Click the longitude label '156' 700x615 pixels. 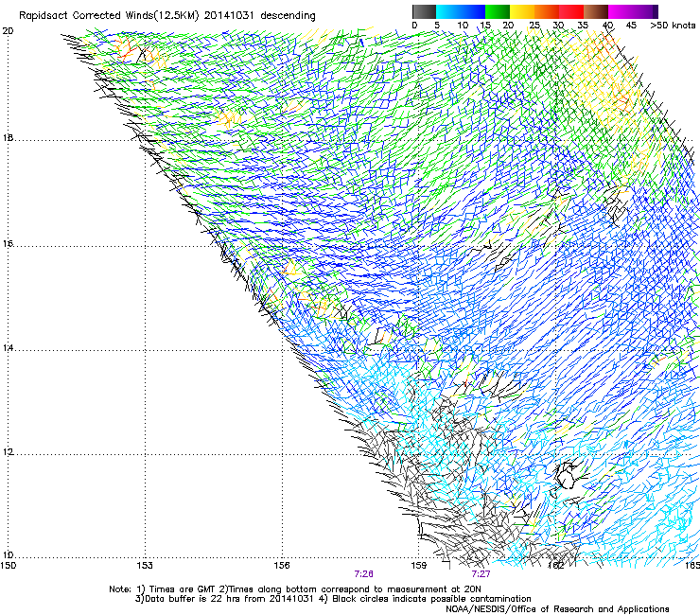click(x=282, y=566)
